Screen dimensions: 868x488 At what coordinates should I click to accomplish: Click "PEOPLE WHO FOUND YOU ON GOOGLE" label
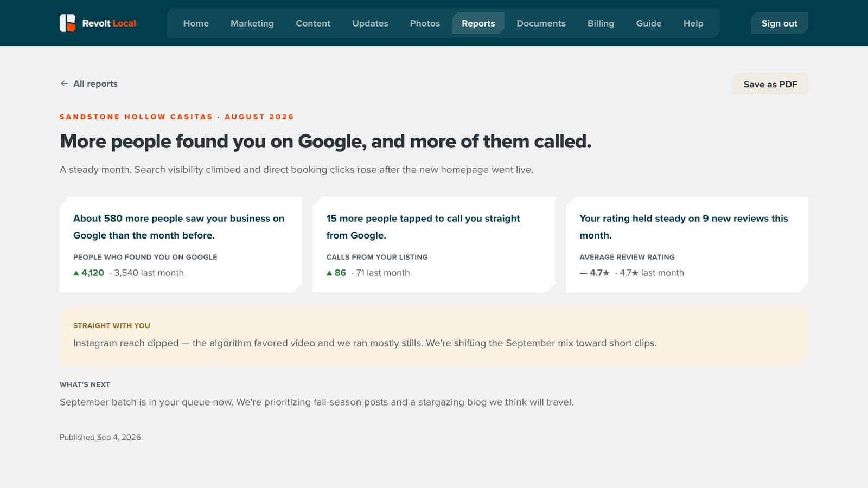[x=145, y=257]
